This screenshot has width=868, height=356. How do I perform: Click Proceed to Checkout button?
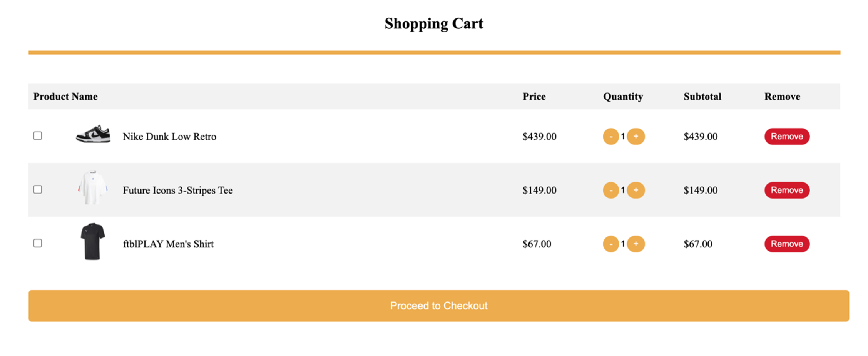tap(438, 306)
